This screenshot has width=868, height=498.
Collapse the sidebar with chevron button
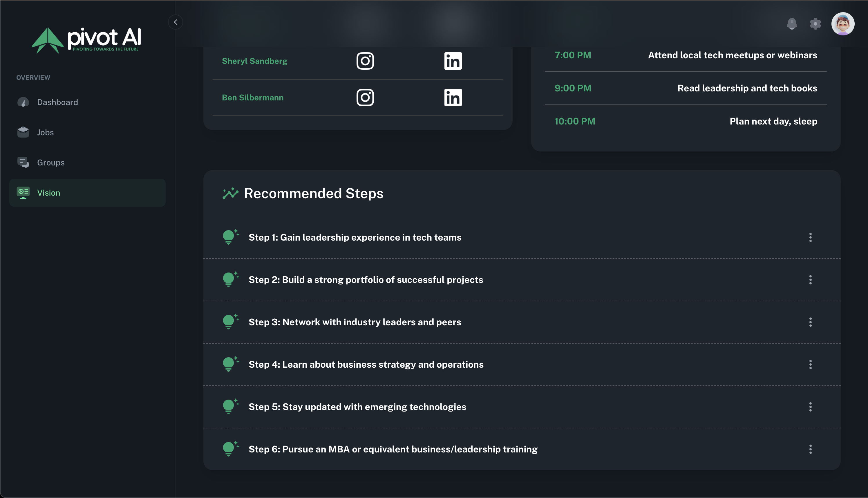tap(176, 22)
